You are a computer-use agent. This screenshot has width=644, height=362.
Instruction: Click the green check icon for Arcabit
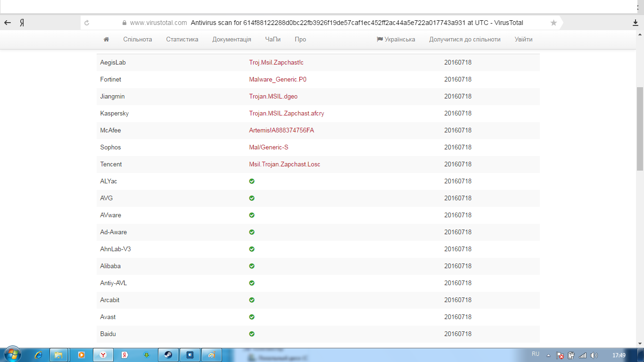(x=252, y=300)
